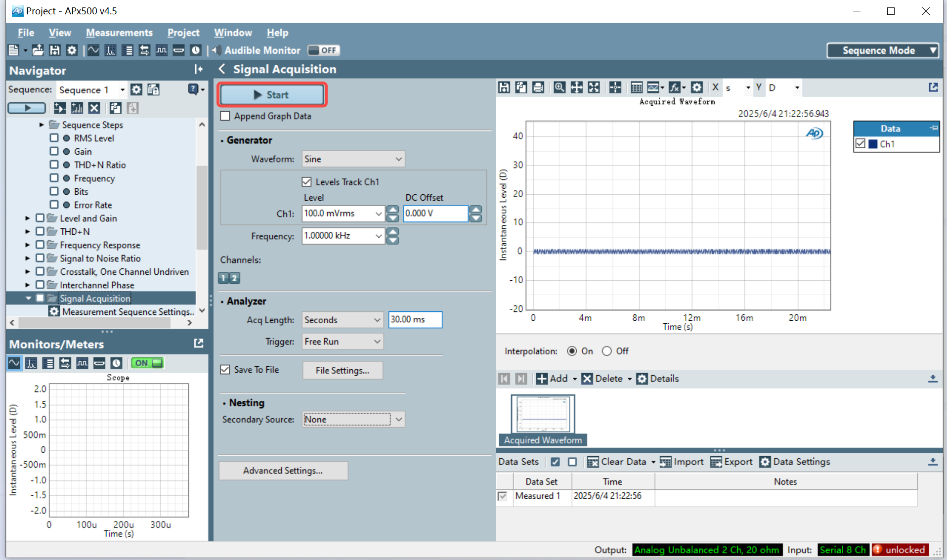Open the Scope monitor from main toolbar
Image resolution: width=947 pixels, height=560 pixels.
pos(93,50)
